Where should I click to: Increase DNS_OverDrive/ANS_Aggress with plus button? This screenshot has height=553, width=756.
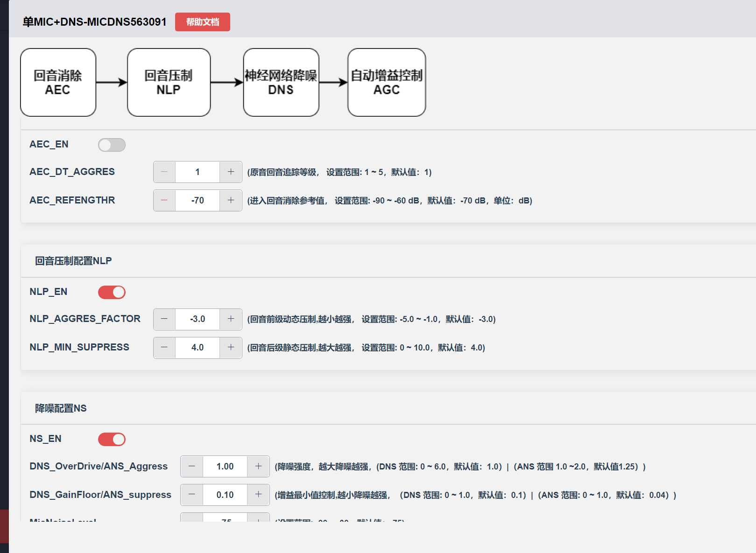[258, 467]
